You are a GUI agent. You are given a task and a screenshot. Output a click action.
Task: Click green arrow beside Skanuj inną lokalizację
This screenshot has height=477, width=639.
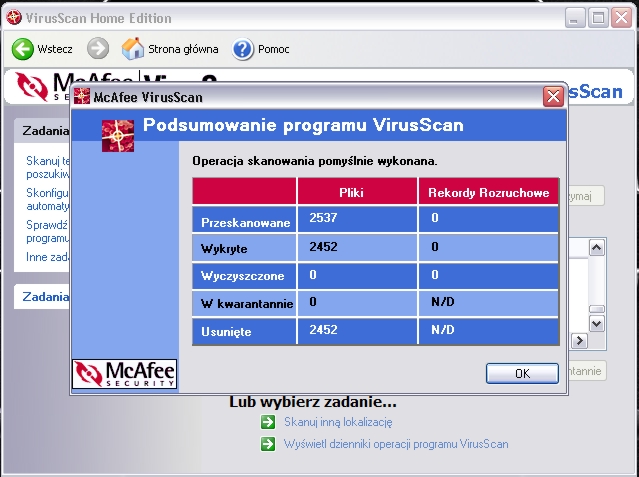268,422
